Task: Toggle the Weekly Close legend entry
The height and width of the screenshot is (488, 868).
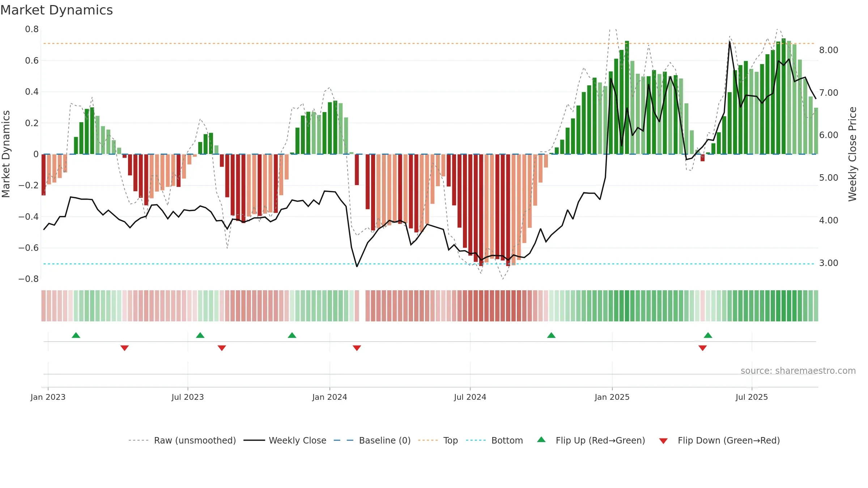Action: [x=285, y=440]
